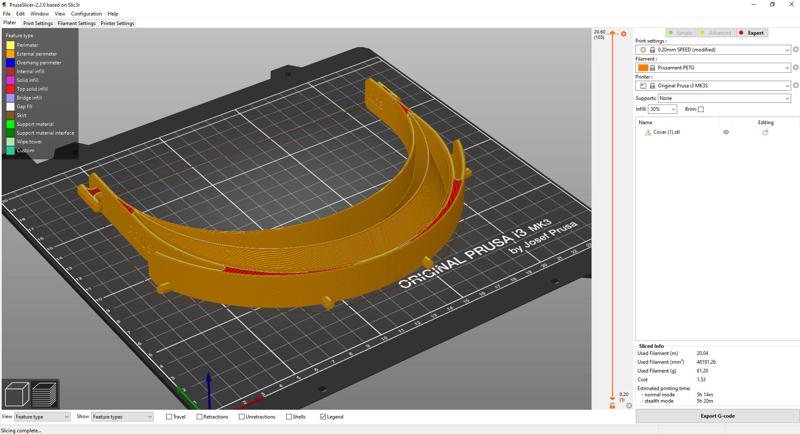Image resolution: width=800 pixels, height=434 pixels.
Task: Click the lock icon in Print settings preset
Action: 652,50
